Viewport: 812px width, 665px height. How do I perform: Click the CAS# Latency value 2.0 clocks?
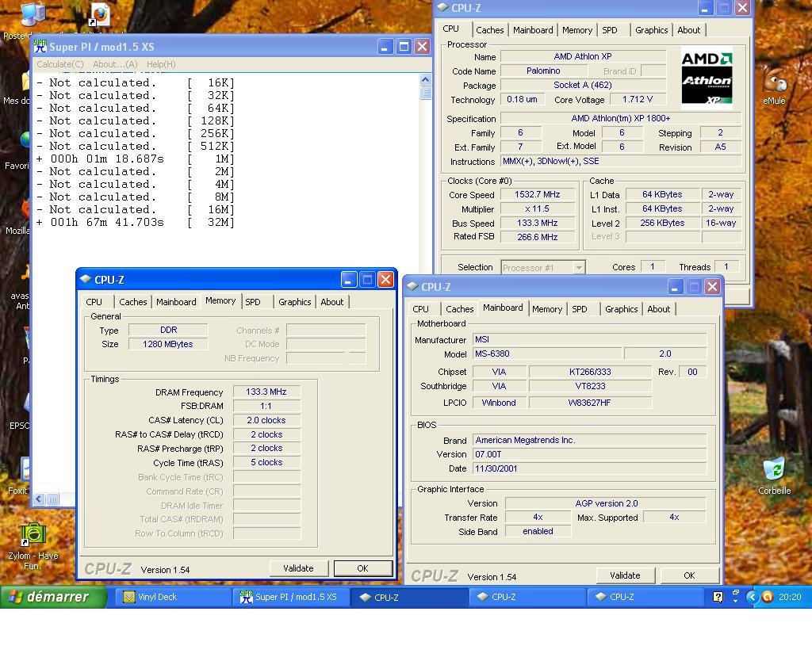(266, 420)
